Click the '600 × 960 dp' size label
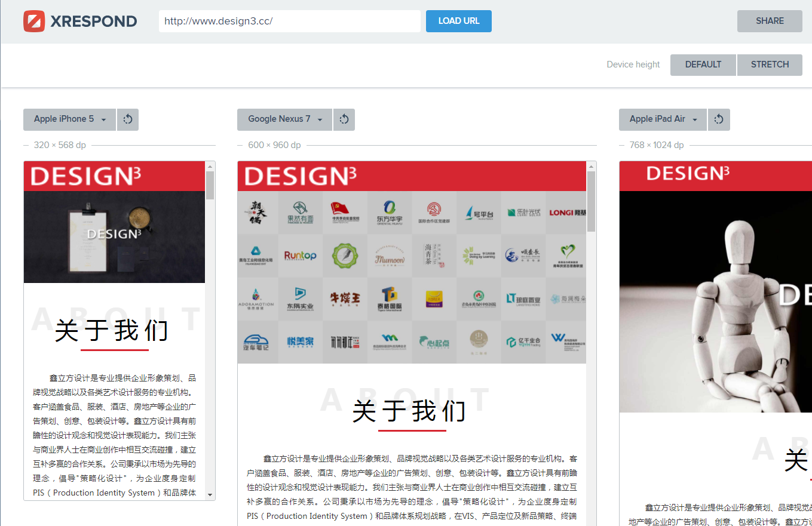 click(x=274, y=145)
